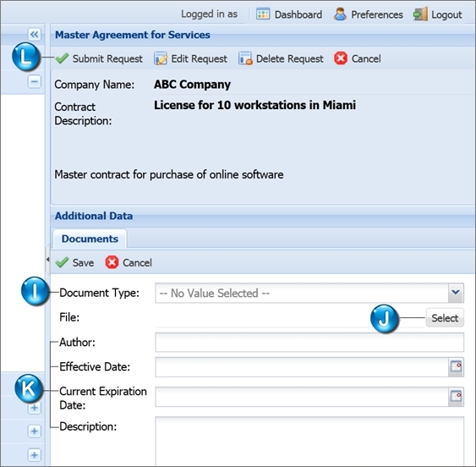Expand the bottom-most plus section in sidebar

coord(35,455)
